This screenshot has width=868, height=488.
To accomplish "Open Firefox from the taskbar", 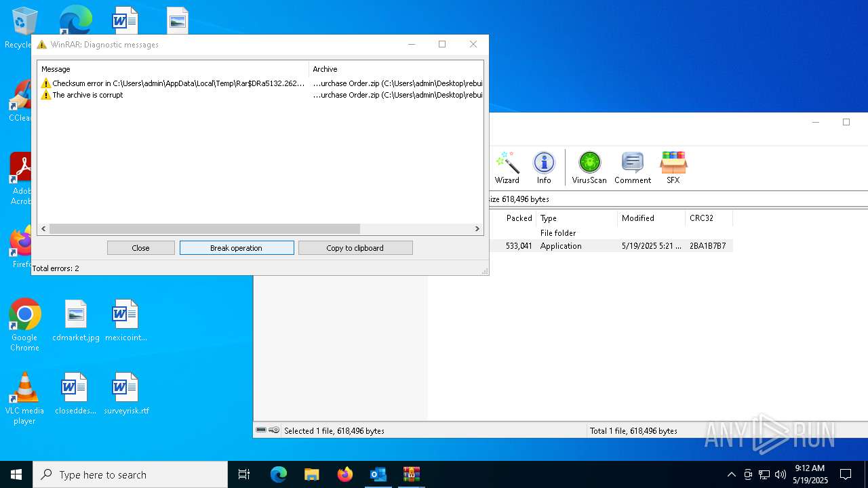I will click(344, 474).
